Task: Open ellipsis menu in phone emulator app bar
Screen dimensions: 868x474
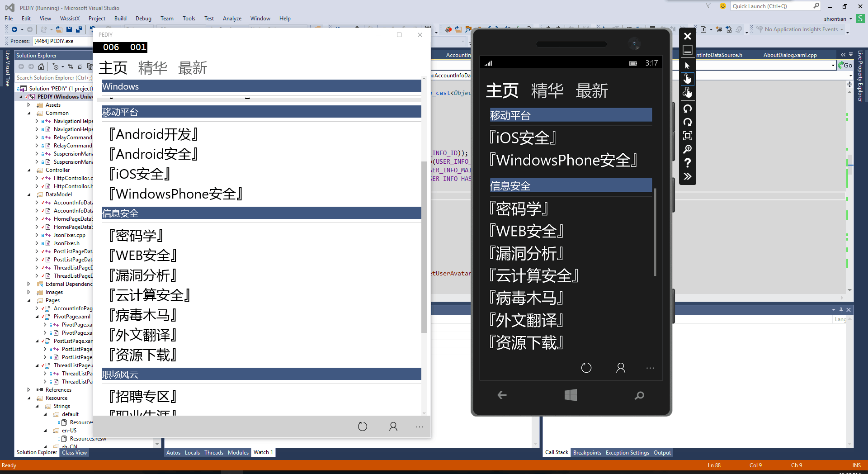Action: (650, 368)
